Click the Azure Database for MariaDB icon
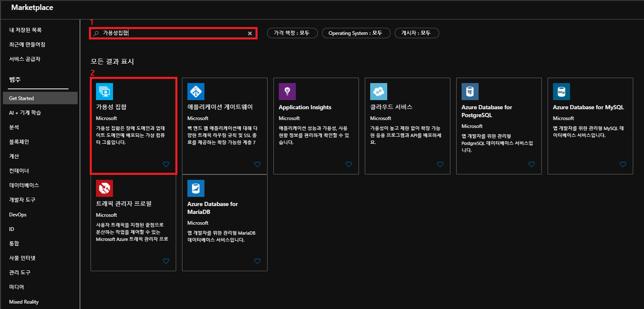The image size is (644, 309). coord(196,188)
